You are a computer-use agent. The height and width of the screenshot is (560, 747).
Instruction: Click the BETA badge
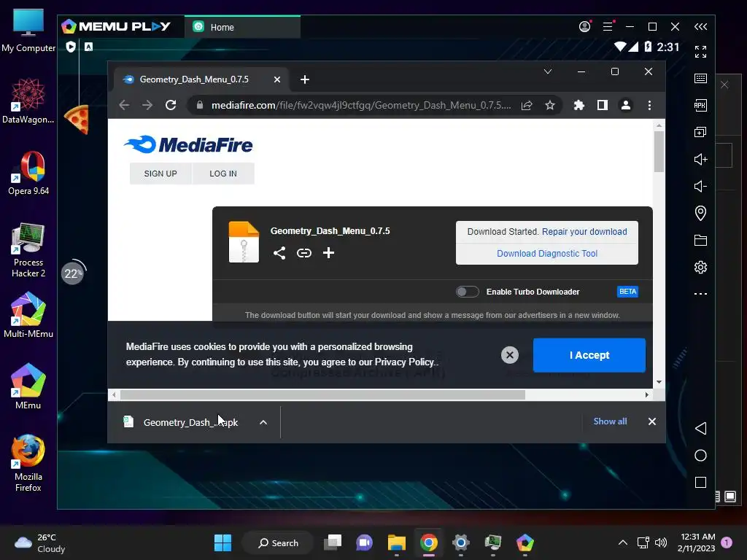coord(627,292)
